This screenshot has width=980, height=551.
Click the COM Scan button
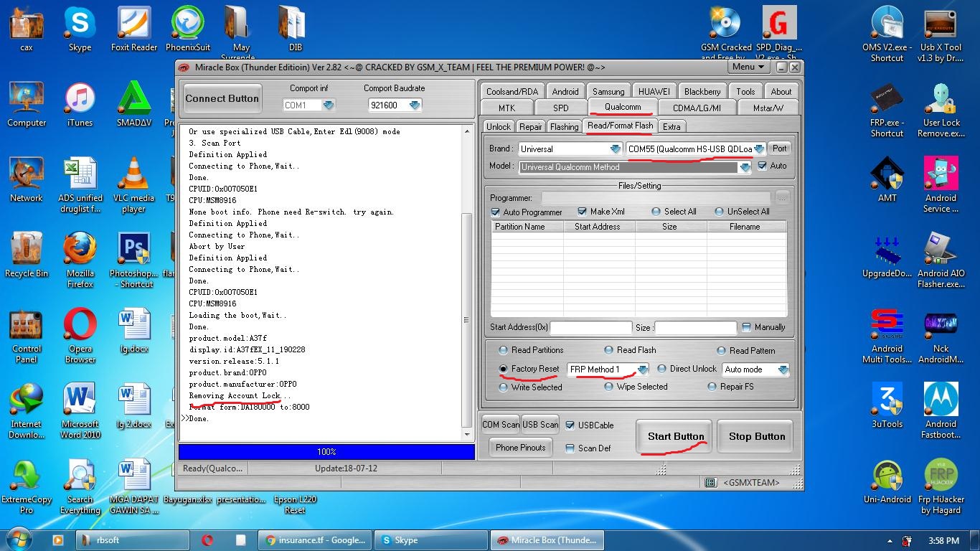501,424
